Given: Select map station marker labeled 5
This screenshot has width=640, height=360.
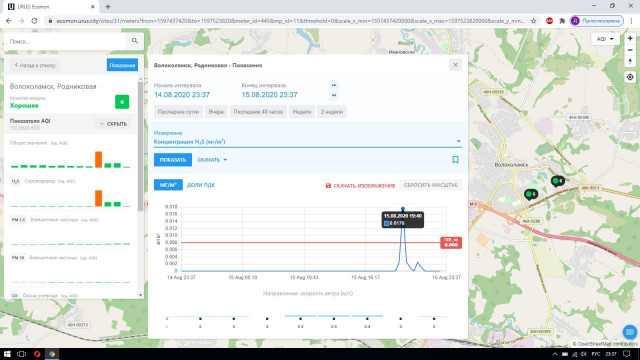Looking at the screenshot, I should 531,194.
